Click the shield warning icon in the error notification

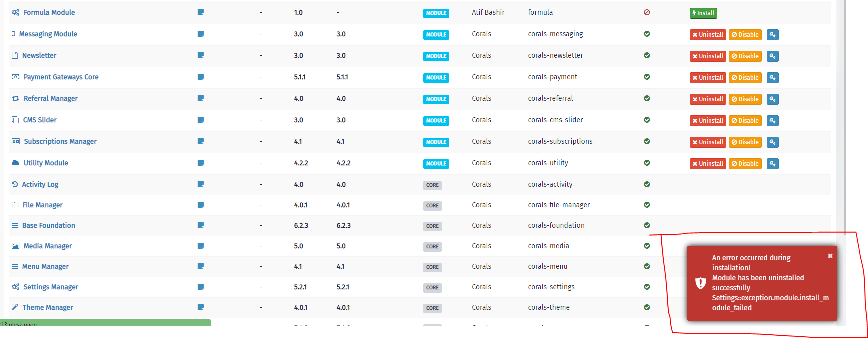[x=701, y=283]
